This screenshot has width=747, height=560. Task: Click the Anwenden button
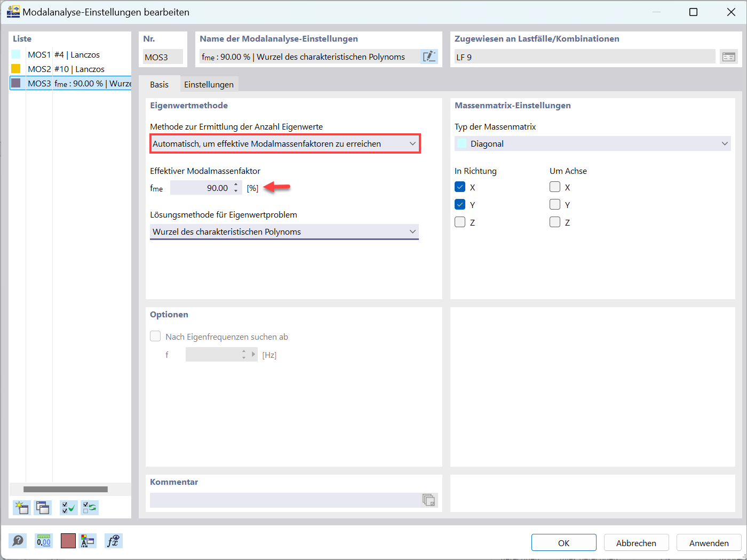click(709, 542)
